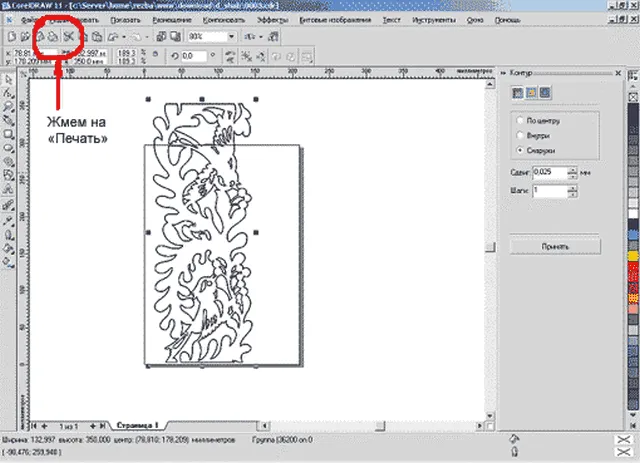Pick the yellow swatch in the color palette
This screenshot has height=463, width=640.
(x=633, y=256)
